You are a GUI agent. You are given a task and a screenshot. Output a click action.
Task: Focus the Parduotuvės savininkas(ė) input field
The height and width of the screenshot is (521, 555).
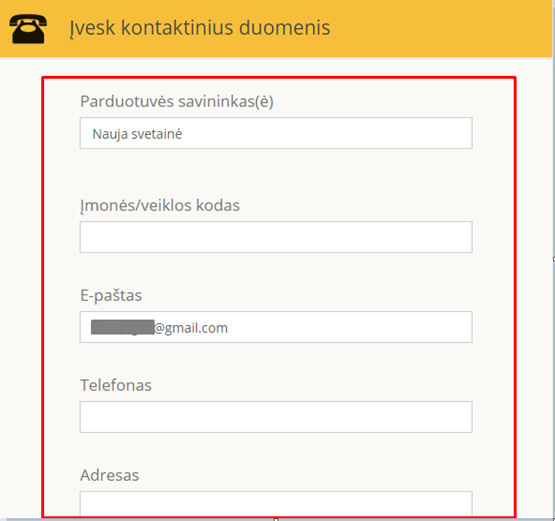pos(276,133)
